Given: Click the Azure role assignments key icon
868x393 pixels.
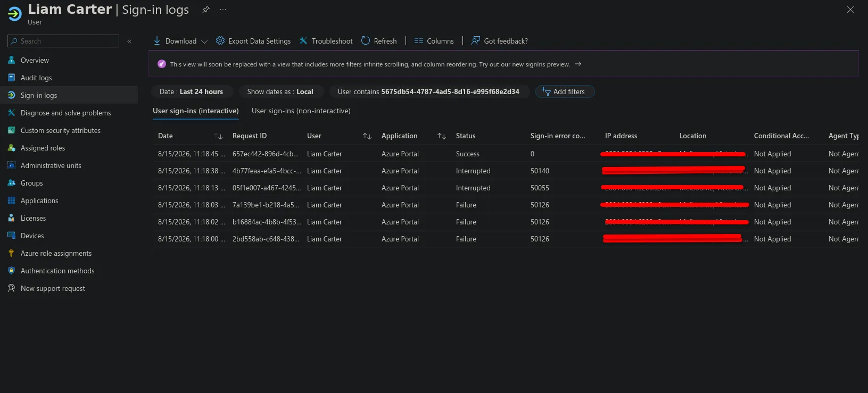Looking at the screenshot, I should [x=11, y=253].
